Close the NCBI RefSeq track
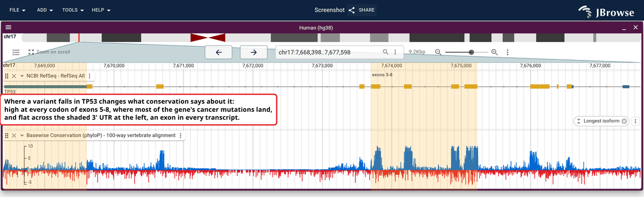 [x=14, y=76]
